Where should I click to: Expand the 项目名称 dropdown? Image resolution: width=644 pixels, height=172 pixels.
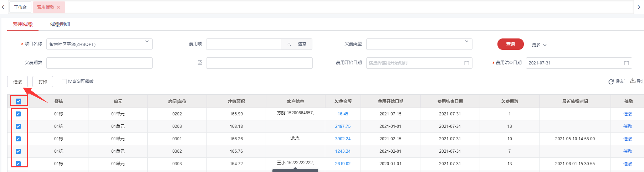pos(147,42)
